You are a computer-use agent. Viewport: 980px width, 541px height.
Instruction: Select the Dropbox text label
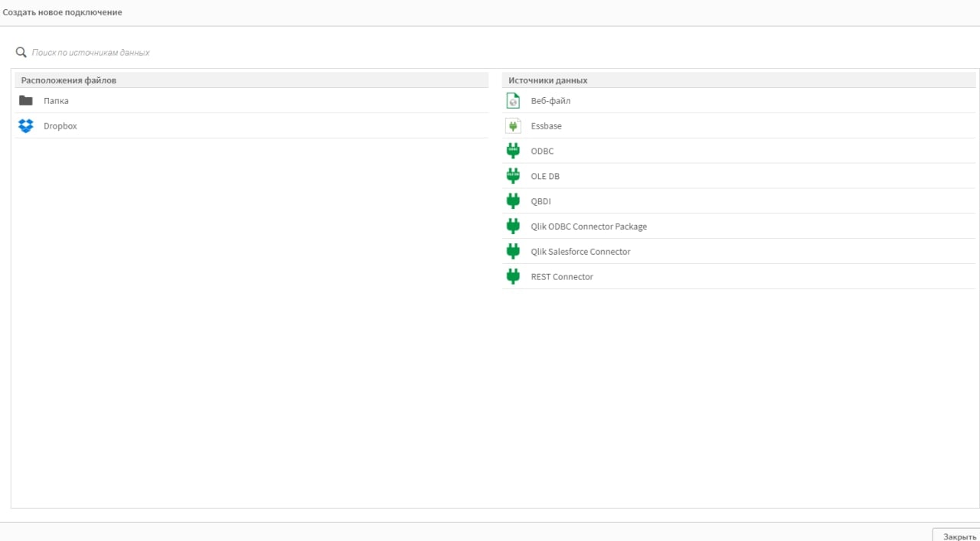(60, 126)
